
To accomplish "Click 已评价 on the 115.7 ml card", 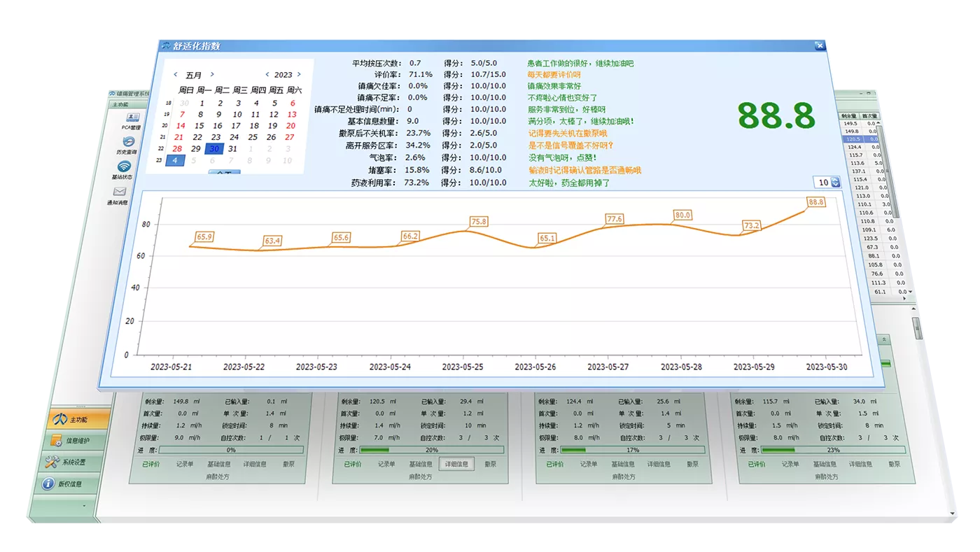I will point(757,464).
